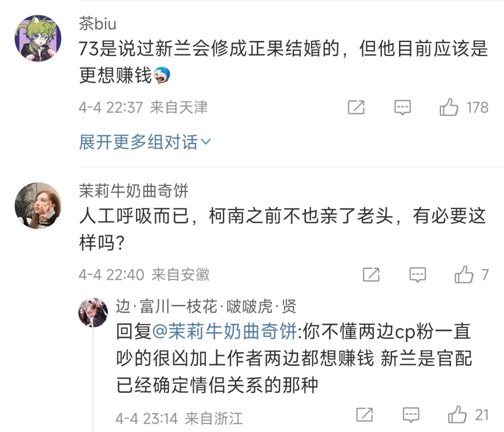
Task: Repost 茉莉牛奶曲奇饼's comment using share icon
Action: pyautogui.click(x=371, y=275)
